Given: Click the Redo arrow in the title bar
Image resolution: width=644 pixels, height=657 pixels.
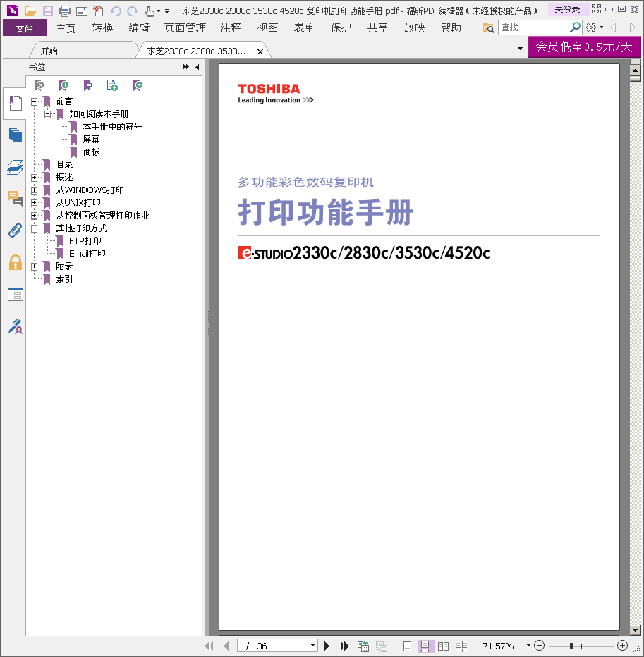Looking at the screenshot, I should [133, 11].
